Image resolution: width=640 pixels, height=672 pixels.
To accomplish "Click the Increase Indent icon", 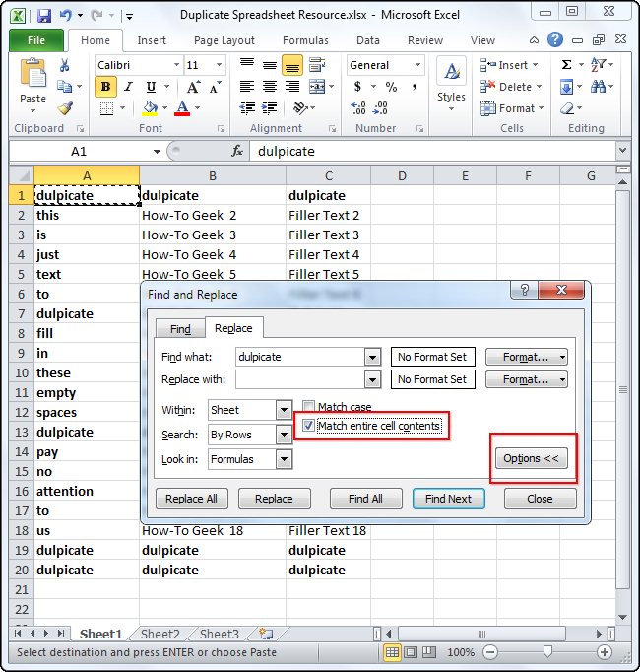I will point(269,107).
